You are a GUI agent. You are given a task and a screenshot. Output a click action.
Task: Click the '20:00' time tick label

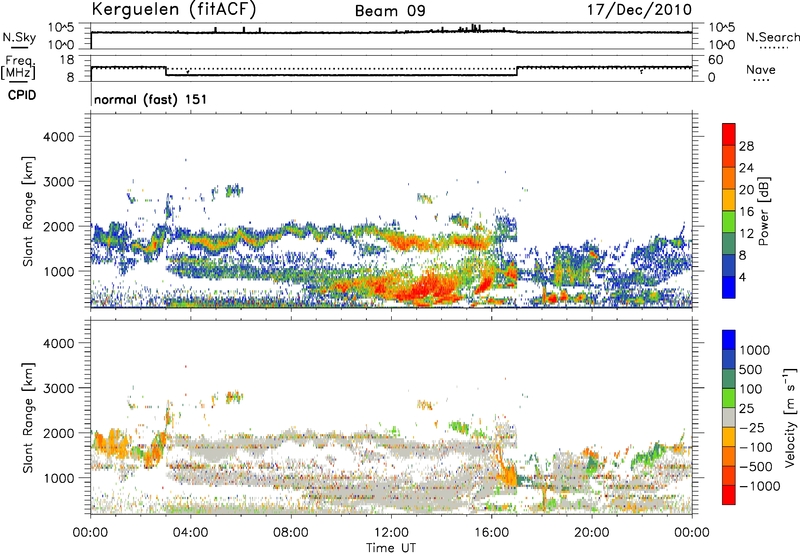[592, 533]
